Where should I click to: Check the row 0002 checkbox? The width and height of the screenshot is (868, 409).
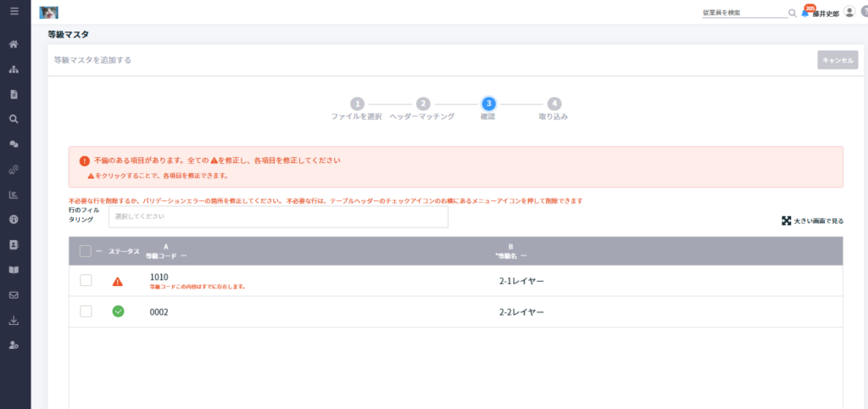pos(86,311)
